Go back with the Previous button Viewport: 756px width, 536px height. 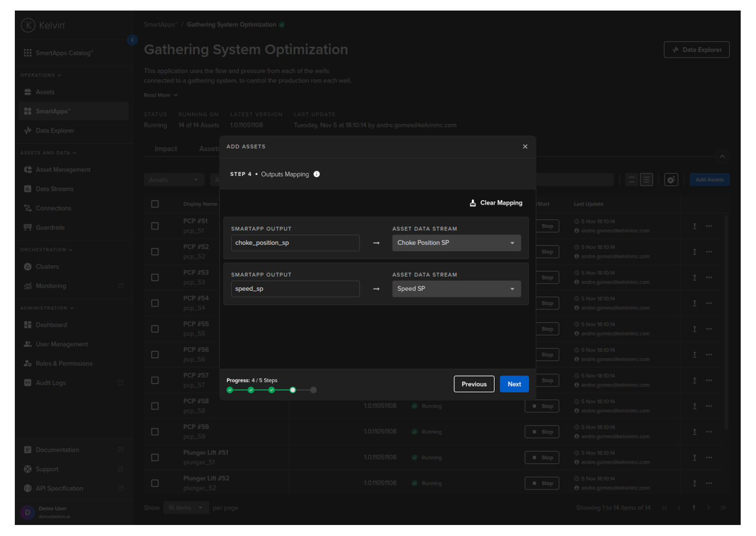(x=474, y=384)
